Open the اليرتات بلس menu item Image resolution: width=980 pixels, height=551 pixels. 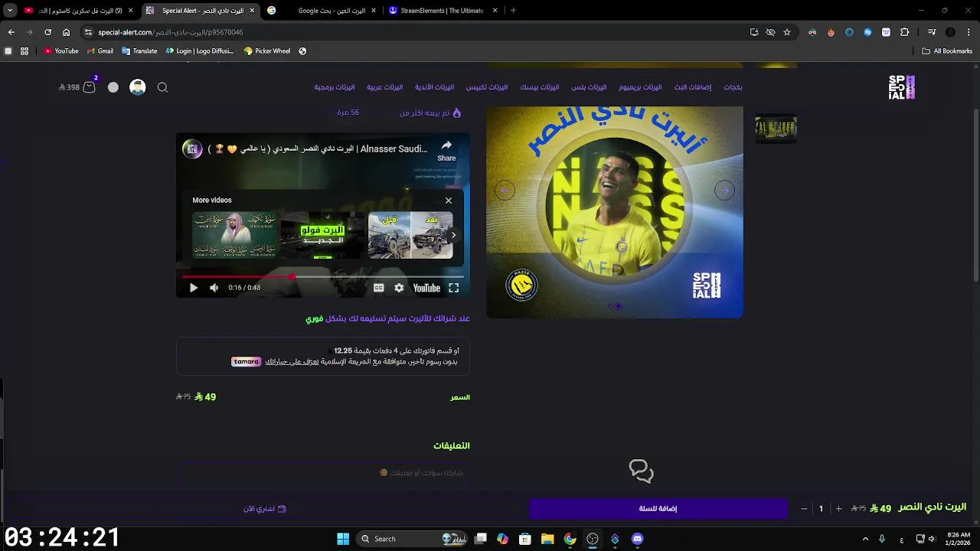pyautogui.click(x=589, y=87)
